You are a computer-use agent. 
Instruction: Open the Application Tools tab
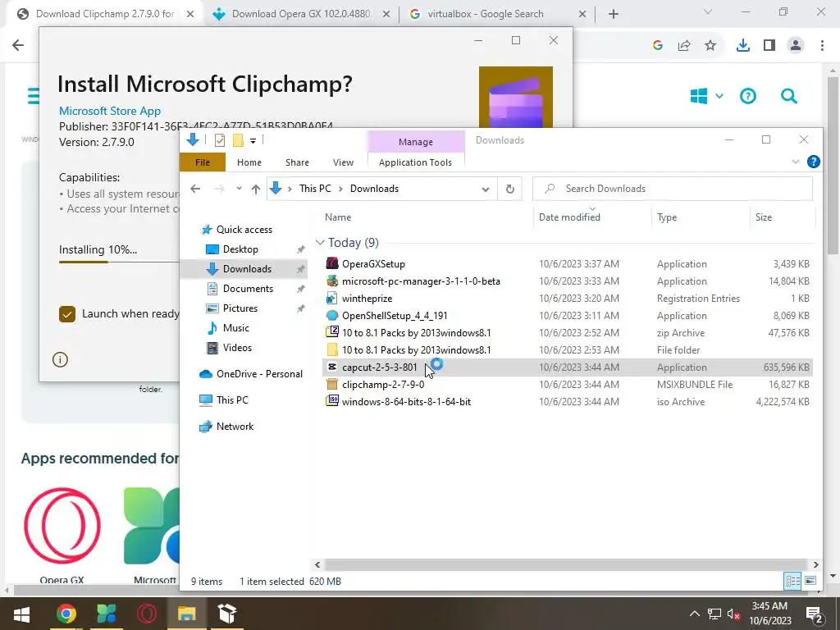pyautogui.click(x=415, y=162)
